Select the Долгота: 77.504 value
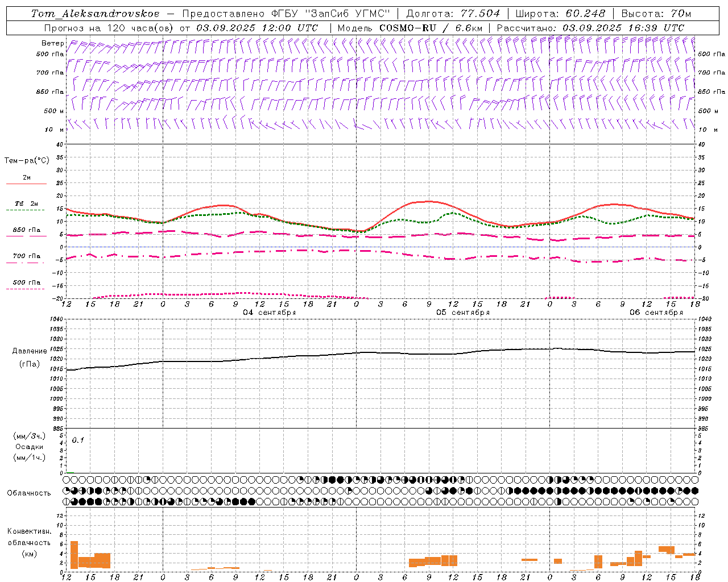 pos(453,14)
